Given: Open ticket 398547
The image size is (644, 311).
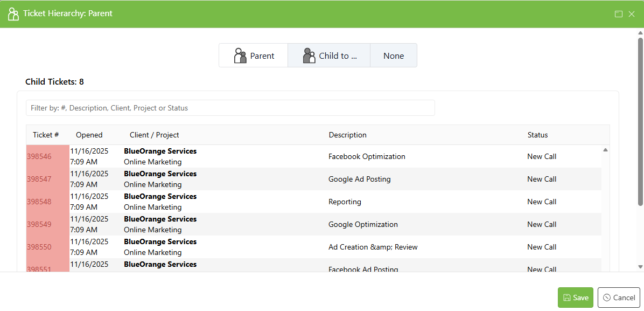Looking at the screenshot, I should (39, 179).
